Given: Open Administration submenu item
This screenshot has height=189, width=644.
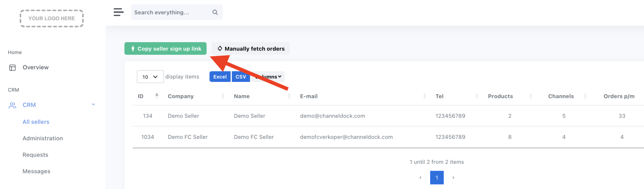Looking at the screenshot, I should (x=43, y=138).
